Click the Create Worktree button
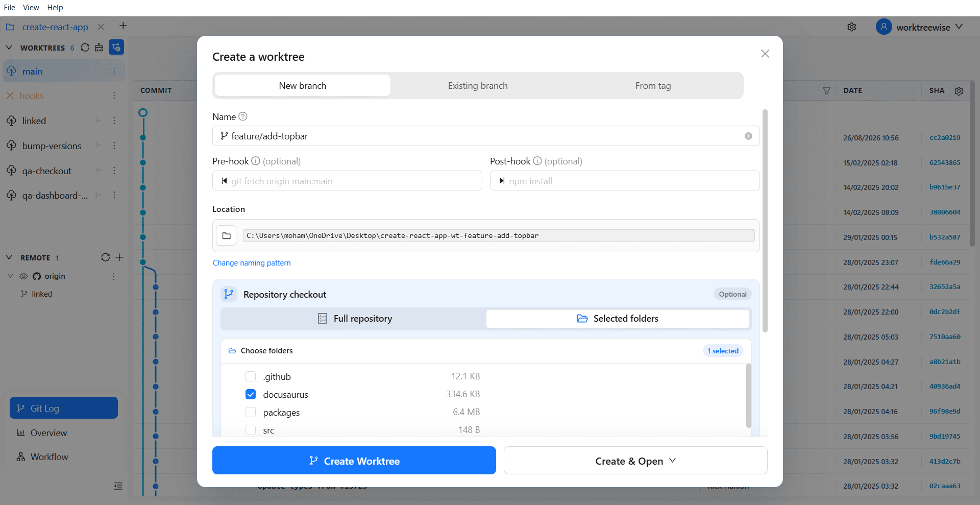Screen dimensions: 980x505 tap(354, 461)
